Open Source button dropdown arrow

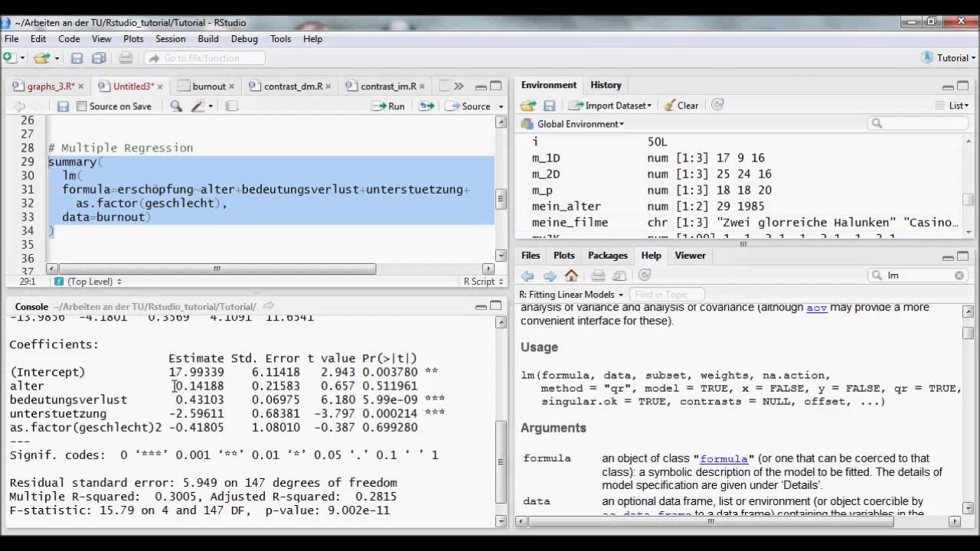(501, 106)
